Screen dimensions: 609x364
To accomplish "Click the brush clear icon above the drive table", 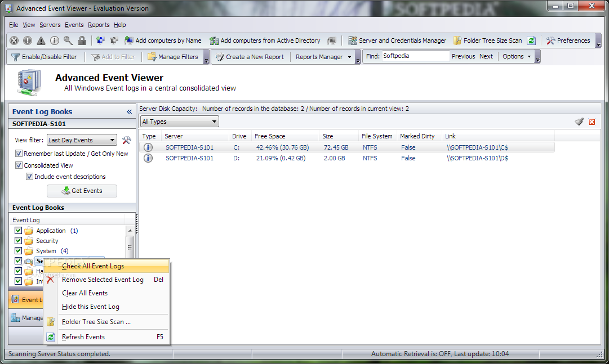I will point(579,122).
